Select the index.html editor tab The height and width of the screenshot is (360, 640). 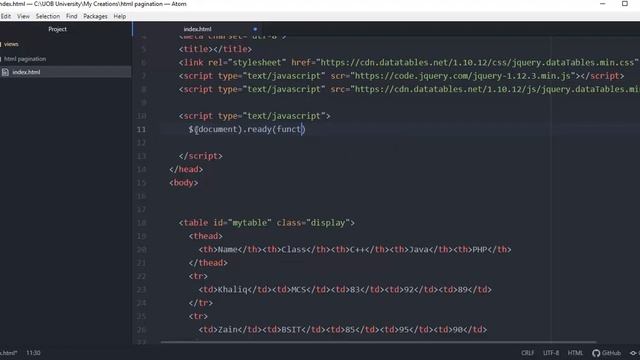click(198, 29)
